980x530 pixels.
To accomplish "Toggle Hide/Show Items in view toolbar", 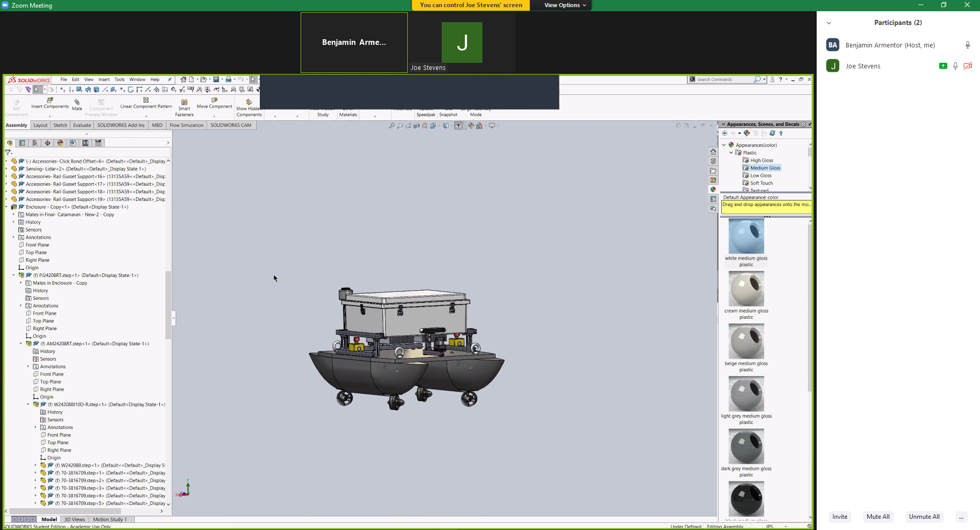I will point(458,125).
